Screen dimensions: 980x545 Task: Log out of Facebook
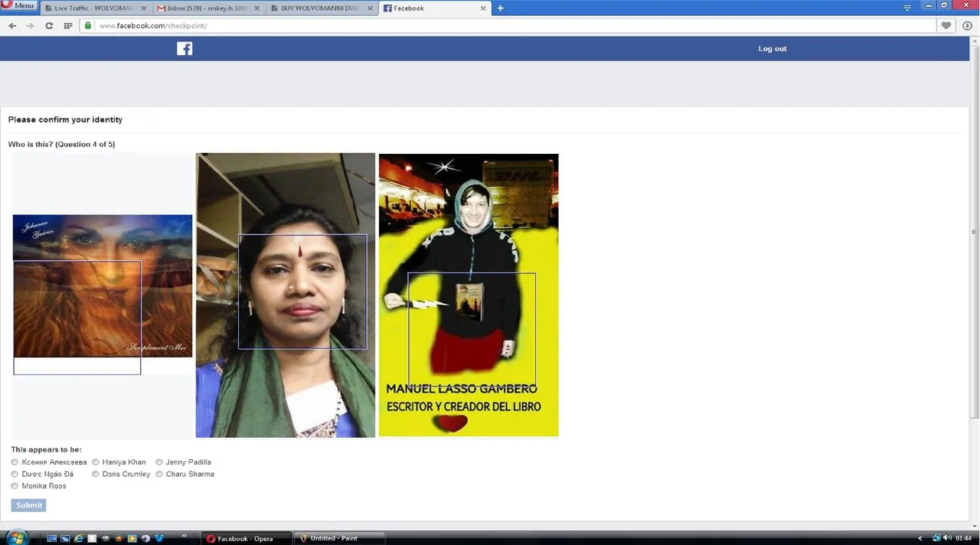[773, 48]
